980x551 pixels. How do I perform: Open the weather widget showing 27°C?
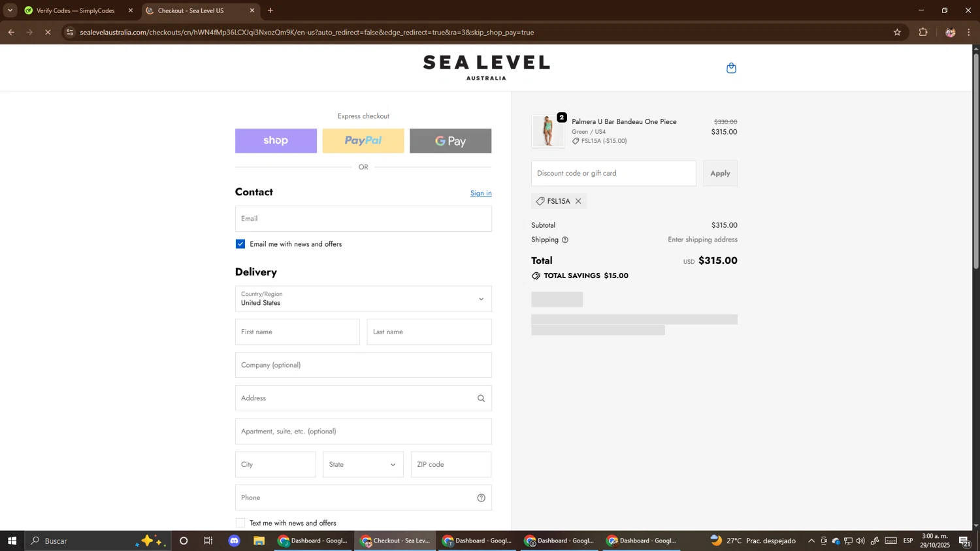tap(753, 541)
